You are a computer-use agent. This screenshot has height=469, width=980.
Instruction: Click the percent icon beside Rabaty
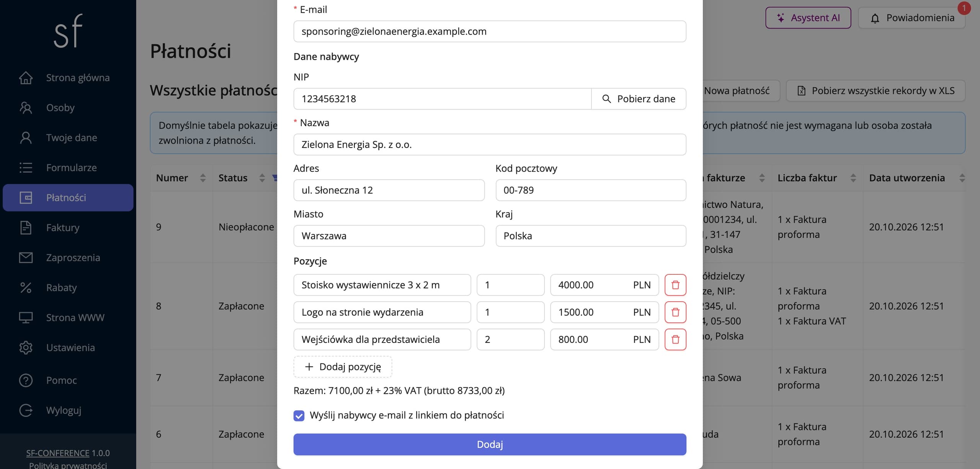click(26, 287)
